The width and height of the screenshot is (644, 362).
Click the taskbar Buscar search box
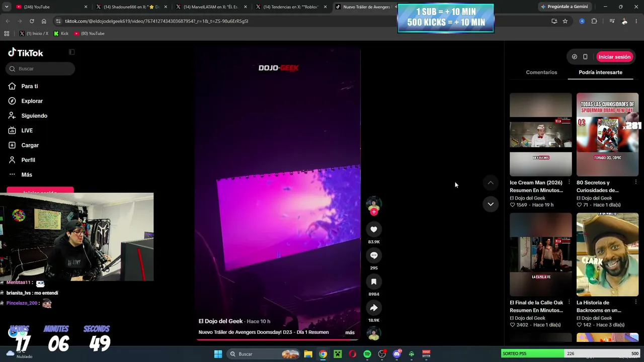263,354
